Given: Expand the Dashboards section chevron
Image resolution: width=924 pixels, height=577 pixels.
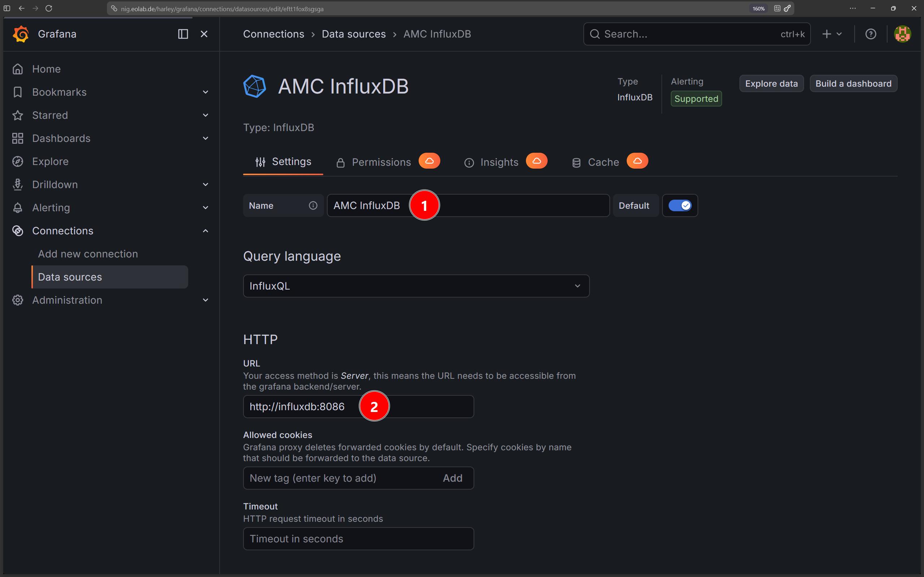Looking at the screenshot, I should pyautogui.click(x=205, y=138).
